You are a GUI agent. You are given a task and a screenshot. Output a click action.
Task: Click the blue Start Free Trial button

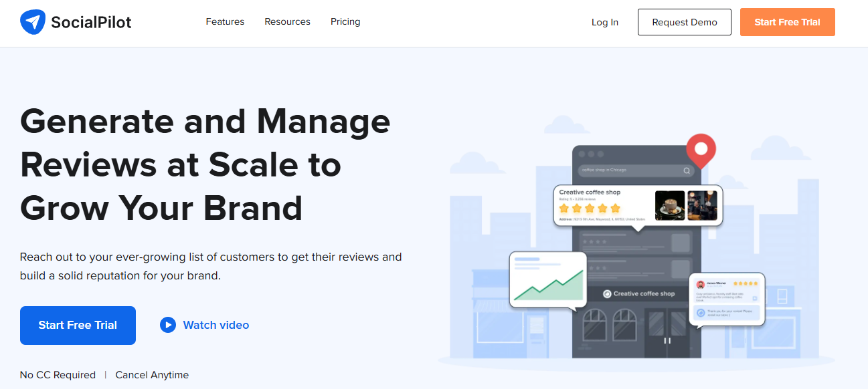[x=78, y=326]
